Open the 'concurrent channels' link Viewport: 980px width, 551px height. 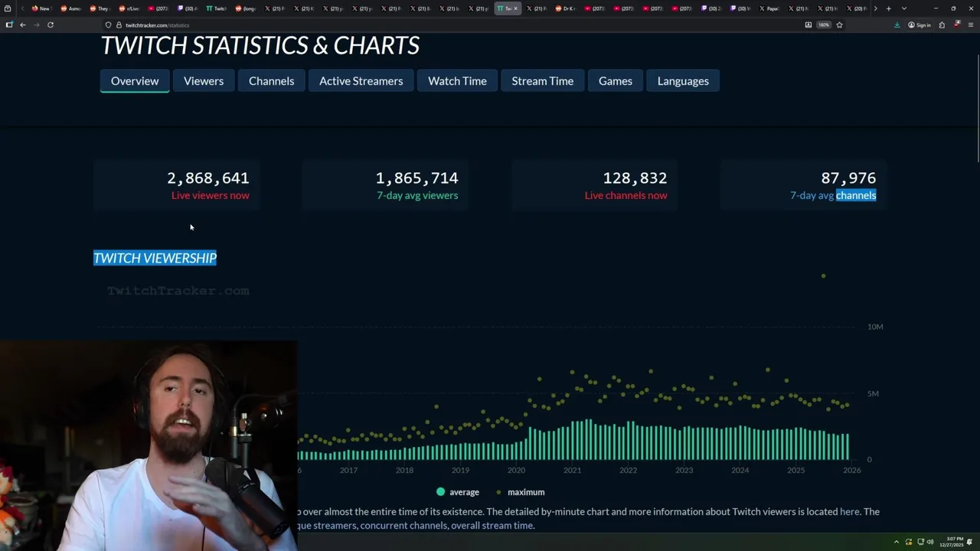pyautogui.click(x=403, y=526)
